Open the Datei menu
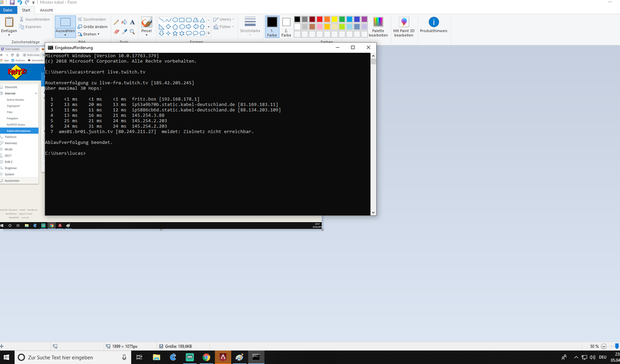The height and width of the screenshot is (364, 620). click(8, 10)
